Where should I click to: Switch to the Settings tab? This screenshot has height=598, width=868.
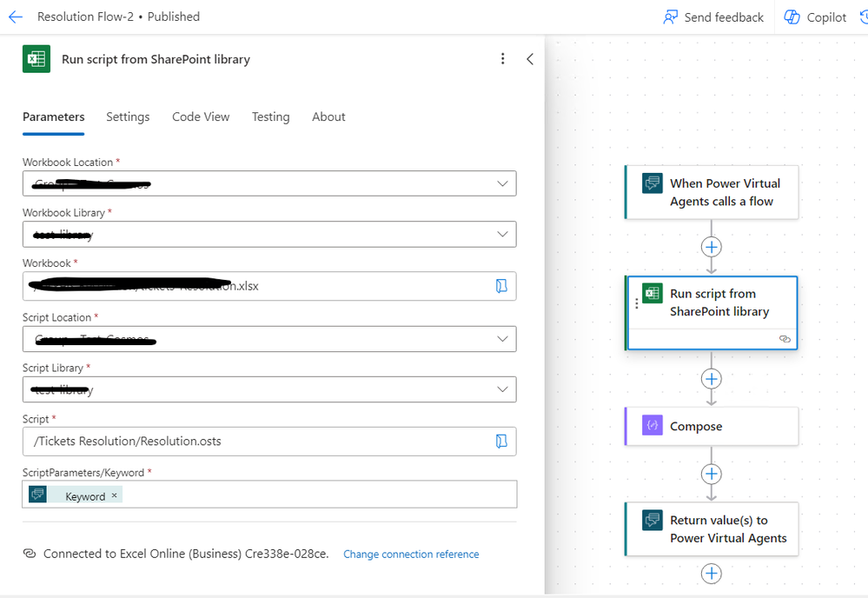[128, 116]
